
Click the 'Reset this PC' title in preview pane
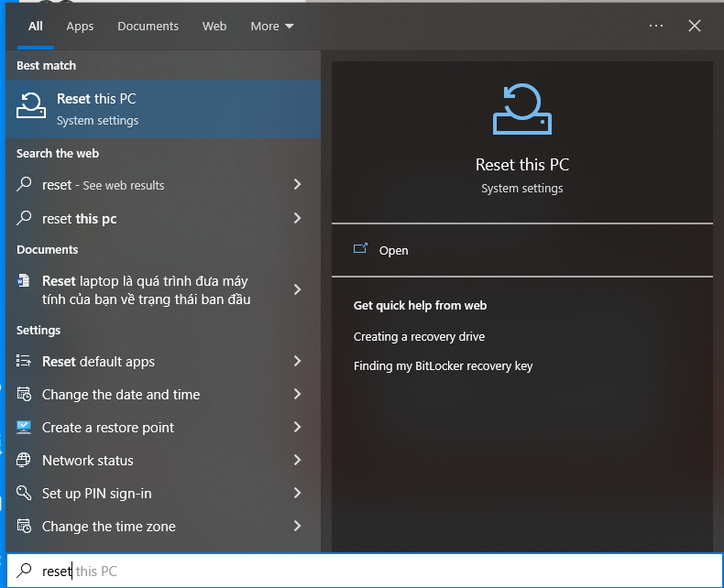point(522,165)
